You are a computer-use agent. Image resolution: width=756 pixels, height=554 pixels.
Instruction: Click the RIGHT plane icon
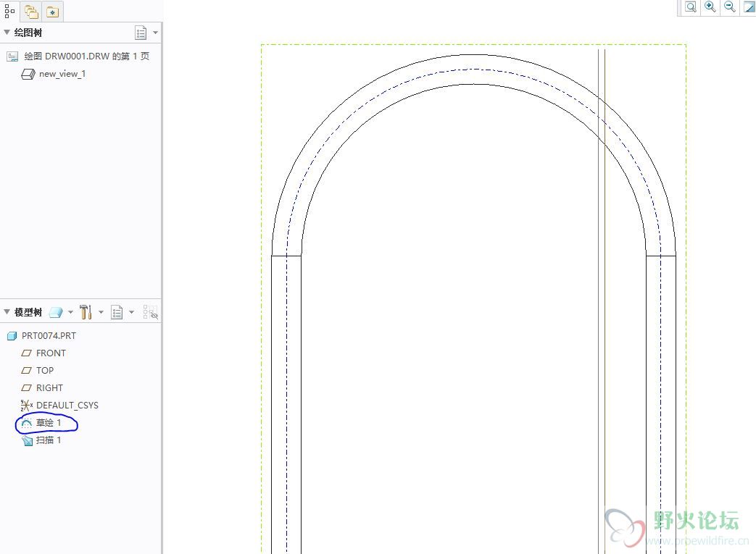click(x=27, y=388)
